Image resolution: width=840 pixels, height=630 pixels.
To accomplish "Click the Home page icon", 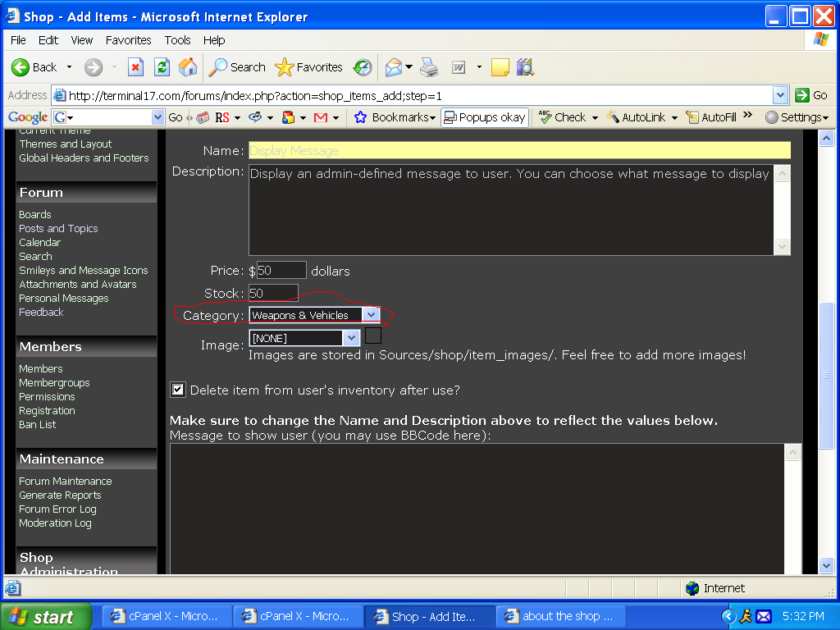I will tap(188, 67).
